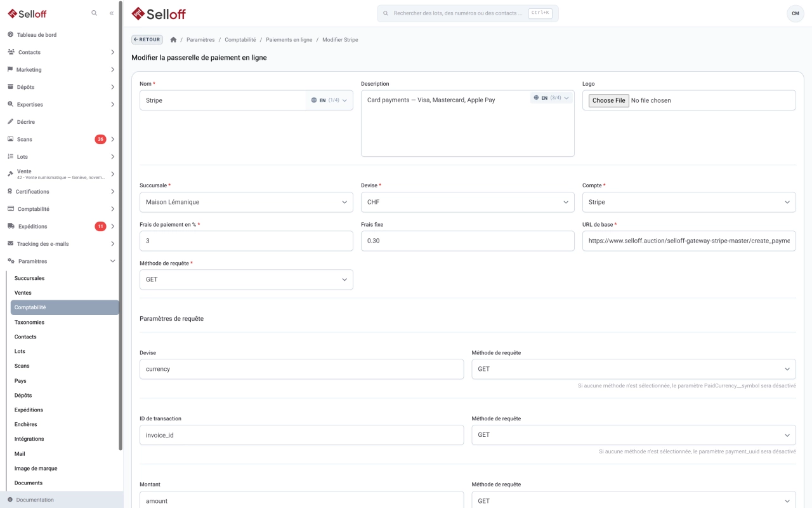Screen dimensions: 812x508
Task: Click the home icon in the breadcrumb
Action: [173, 39]
